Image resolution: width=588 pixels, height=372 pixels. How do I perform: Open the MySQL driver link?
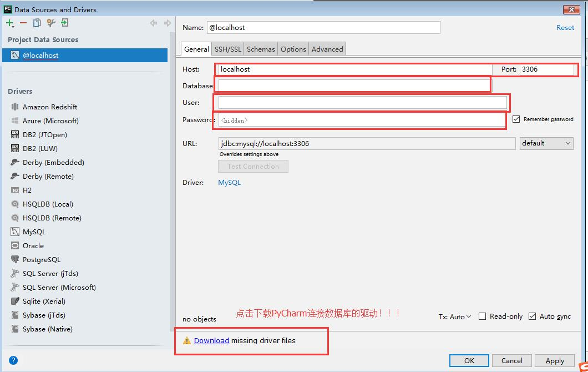coord(230,183)
